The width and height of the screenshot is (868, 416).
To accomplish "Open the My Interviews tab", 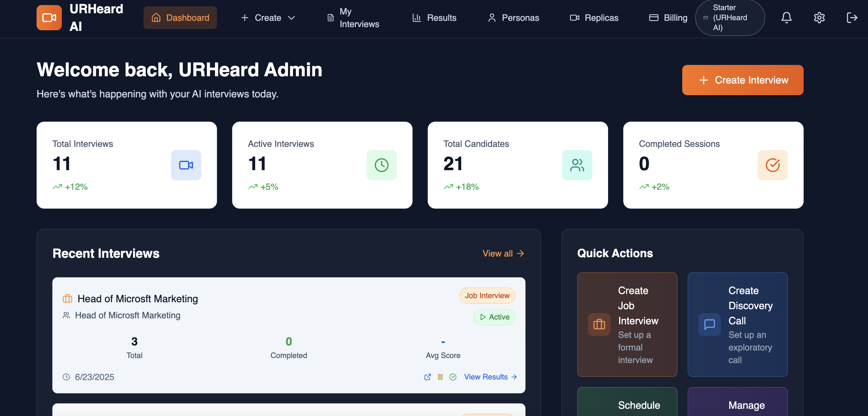I will pyautogui.click(x=353, y=18).
